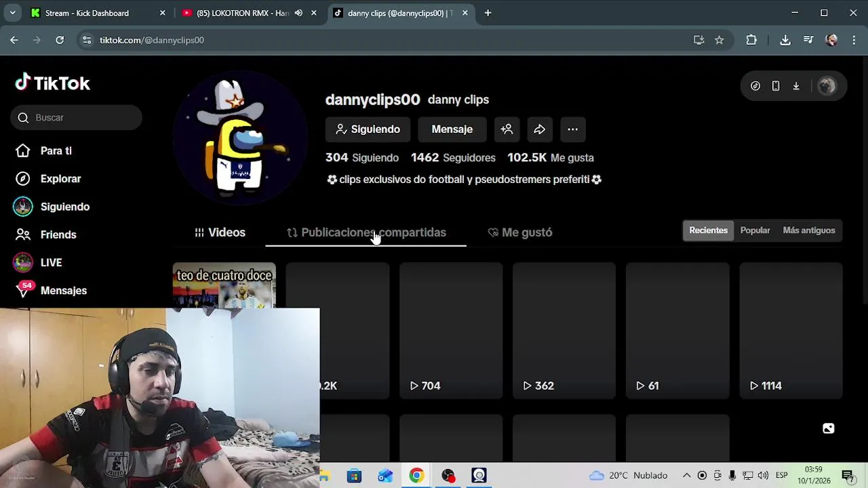Select the Popular sort option
The height and width of the screenshot is (488, 868).
point(755,230)
